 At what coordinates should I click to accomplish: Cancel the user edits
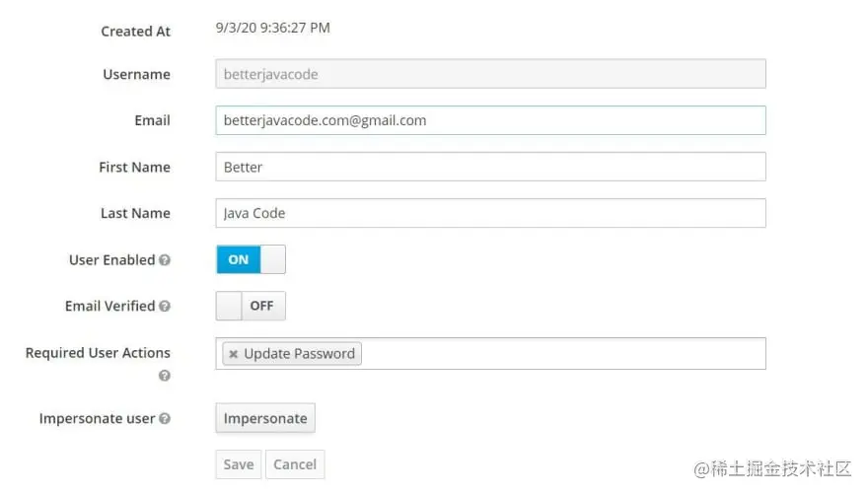tap(295, 464)
